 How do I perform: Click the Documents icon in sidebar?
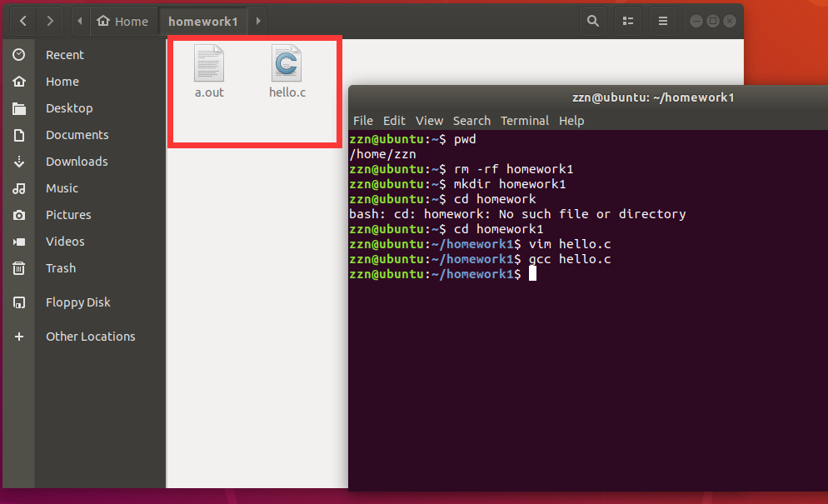pyautogui.click(x=19, y=135)
